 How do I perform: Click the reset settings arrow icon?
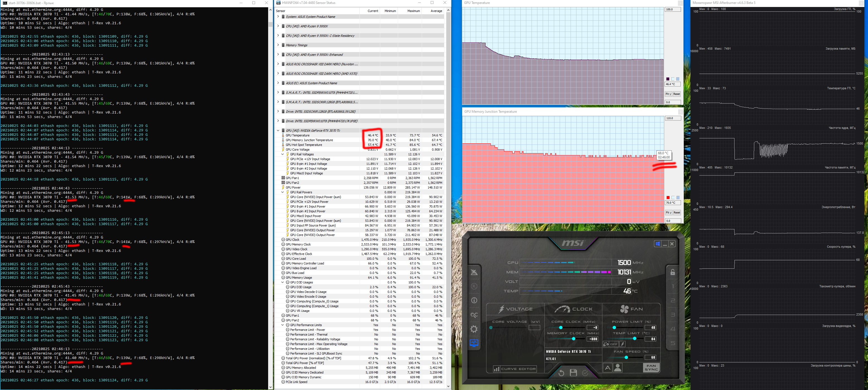point(561,373)
